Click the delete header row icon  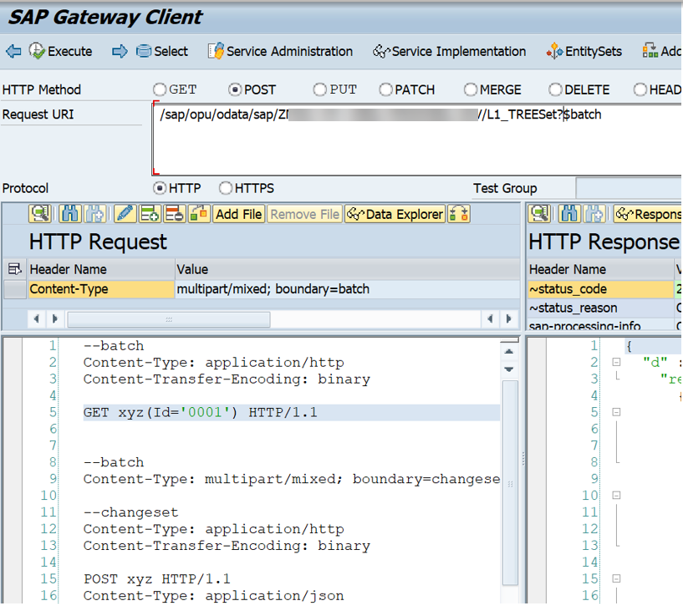174,214
